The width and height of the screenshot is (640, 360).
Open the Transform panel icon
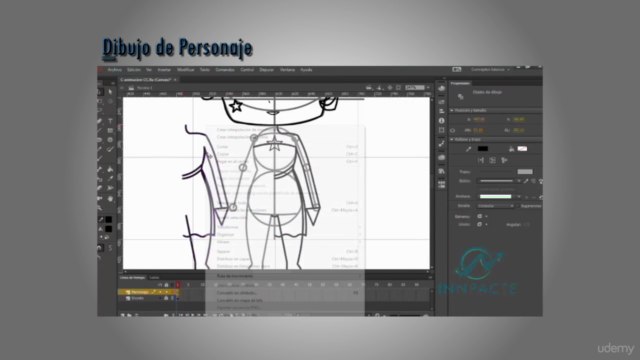pos(441,130)
